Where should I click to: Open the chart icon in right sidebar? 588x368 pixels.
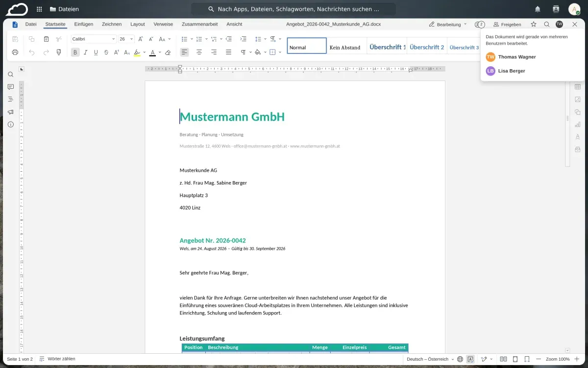(x=578, y=125)
